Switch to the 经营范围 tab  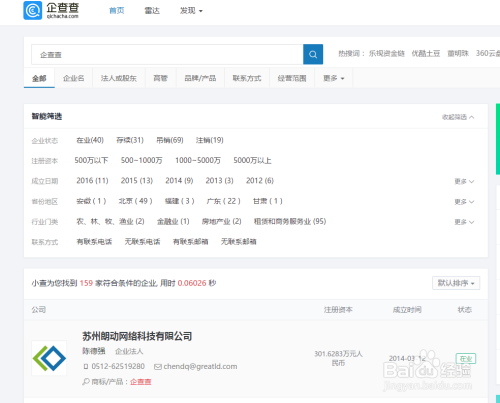pyautogui.click(x=292, y=78)
